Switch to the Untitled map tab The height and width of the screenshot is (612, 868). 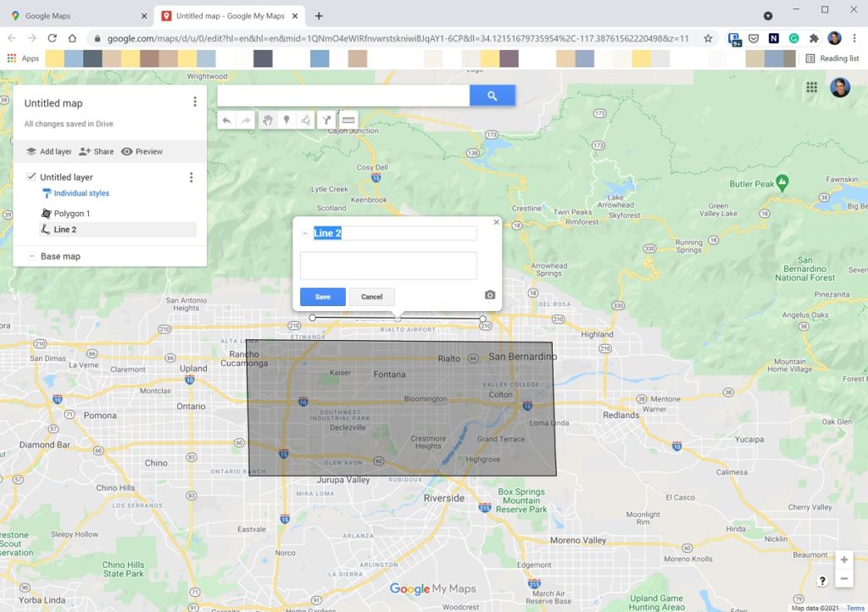[x=223, y=14]
